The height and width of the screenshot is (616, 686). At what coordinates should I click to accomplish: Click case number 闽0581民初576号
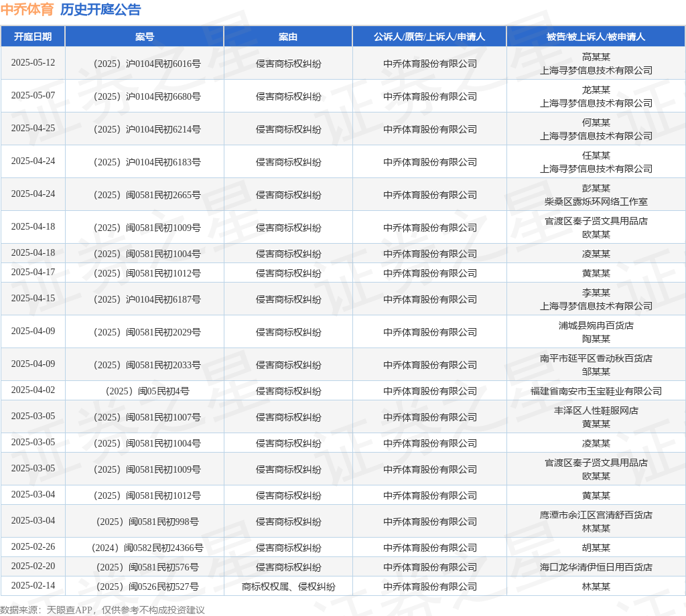tap(147, 568)
